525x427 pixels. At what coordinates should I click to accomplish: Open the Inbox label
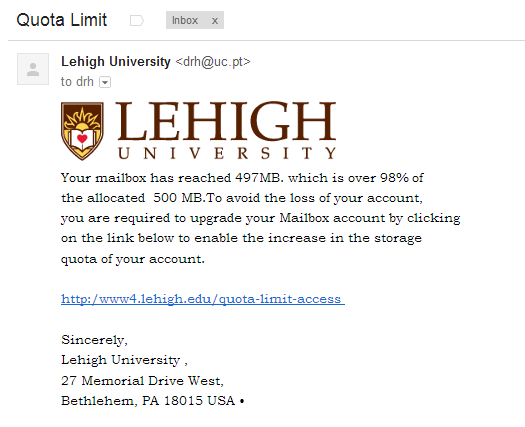pos(185,20)
